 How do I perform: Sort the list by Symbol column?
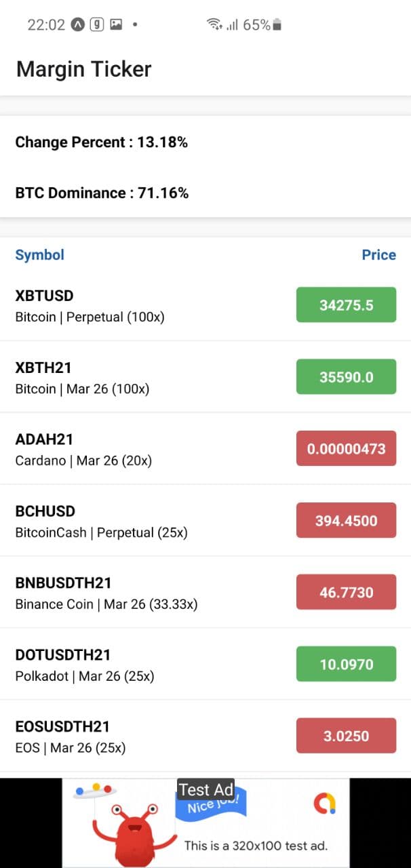click(39, 254)
